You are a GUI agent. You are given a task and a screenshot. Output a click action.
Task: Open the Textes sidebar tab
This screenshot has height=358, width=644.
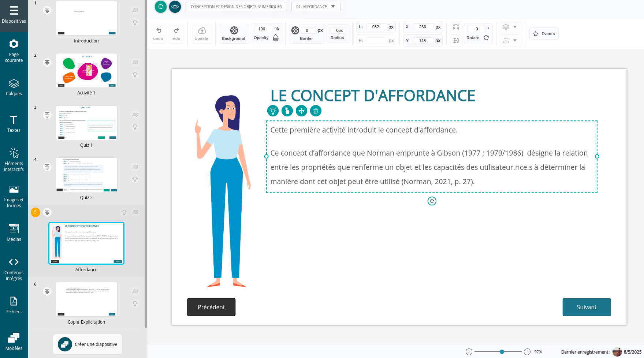14,124
